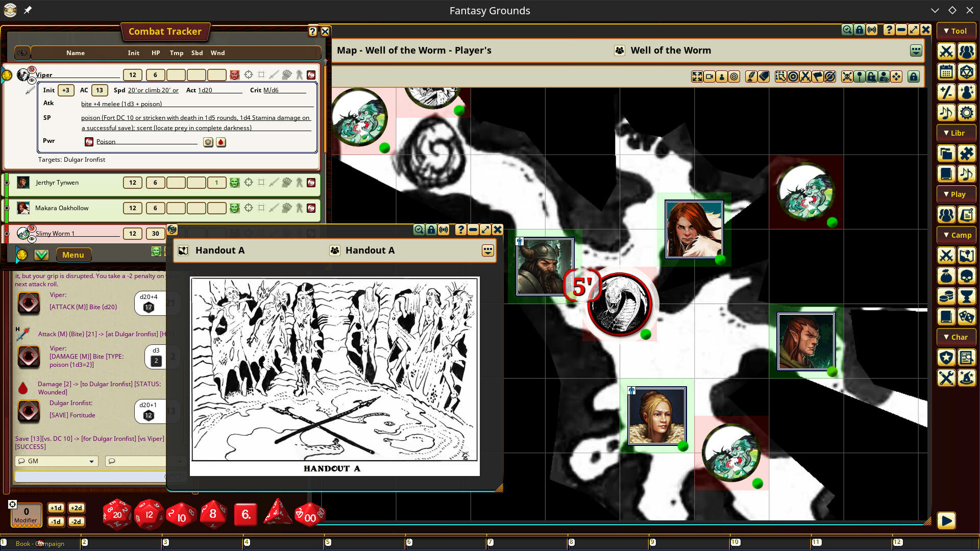
Task: Enable the padlock lock toggle on map toolbar
Action: 913,77
